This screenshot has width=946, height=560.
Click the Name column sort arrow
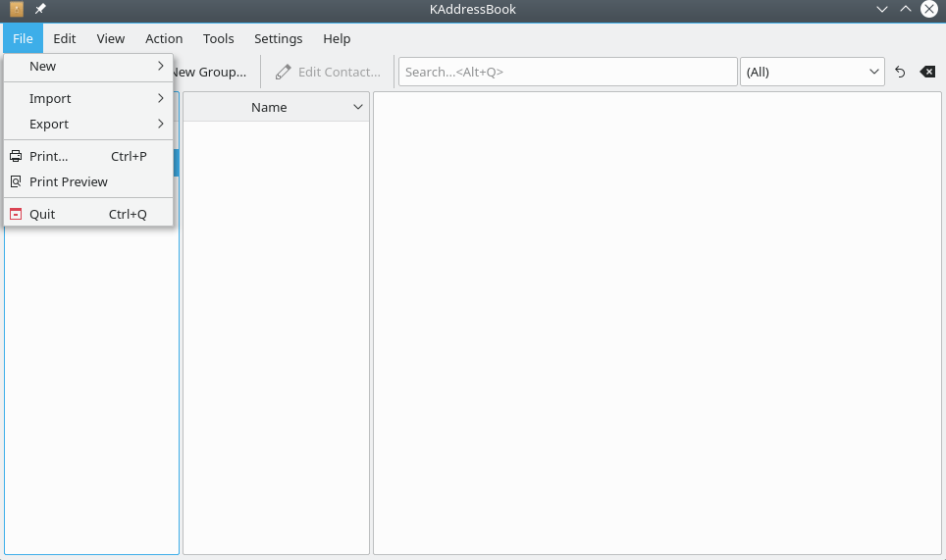pos(358,107)
